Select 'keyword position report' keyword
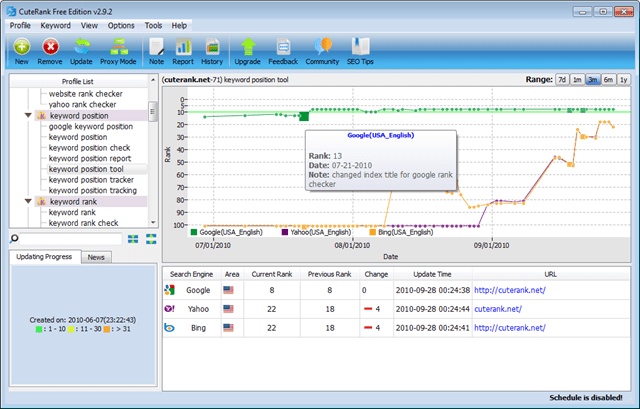This screenshot has height=409, width=640. click(x=90, y=158)
